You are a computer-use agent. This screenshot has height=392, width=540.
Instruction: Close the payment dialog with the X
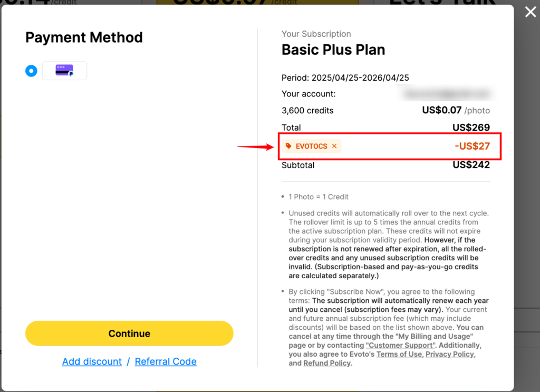(531, 12)
